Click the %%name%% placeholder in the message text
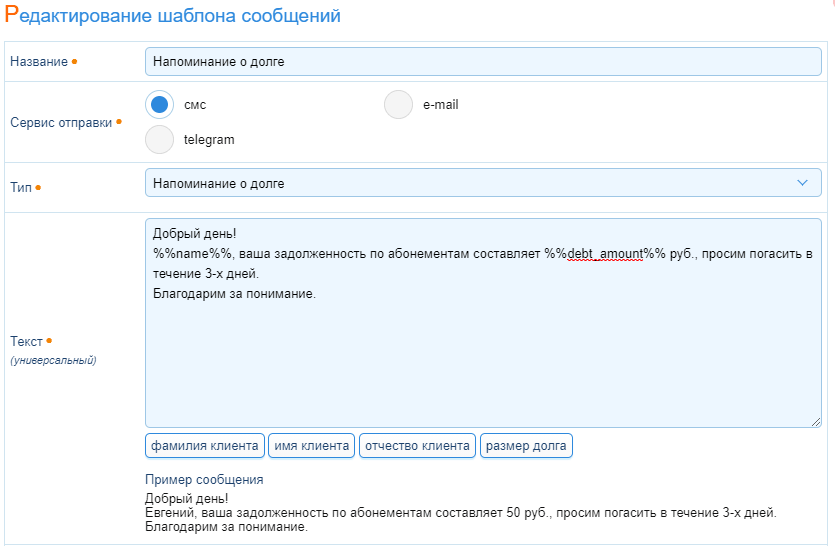The width and height of the screenshot is (835, 551). click(192, 254)
